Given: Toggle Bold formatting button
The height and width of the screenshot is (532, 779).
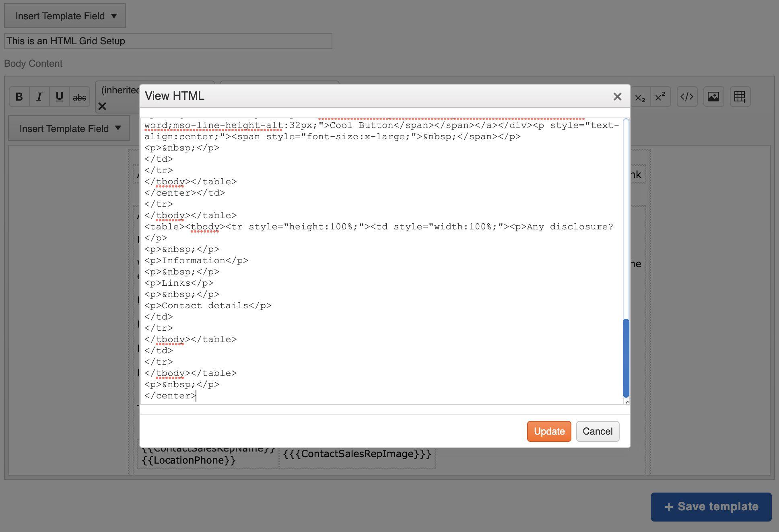Looking at the screenshot, I should [x=19, y=97].
